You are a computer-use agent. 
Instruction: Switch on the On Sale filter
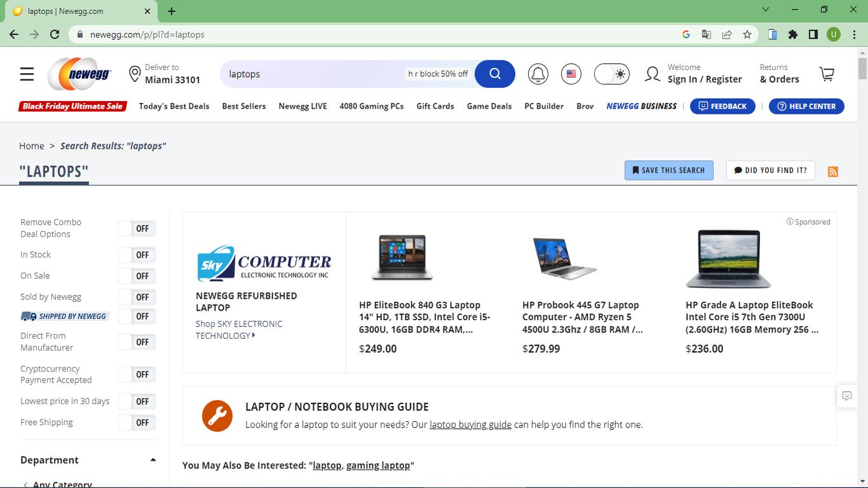137,276
